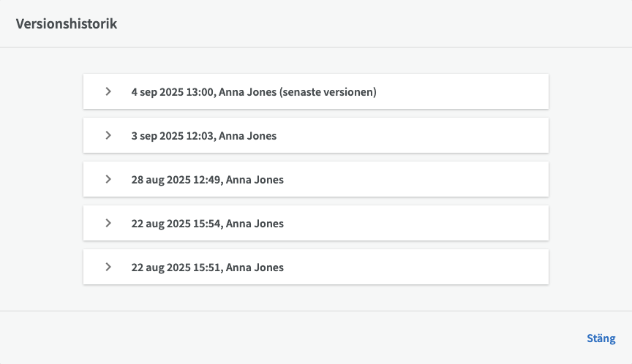Screen dimensions: 632x364
Task: Click the "28 aug 2025 12:49" timestamp
Action: click(176, 180)
